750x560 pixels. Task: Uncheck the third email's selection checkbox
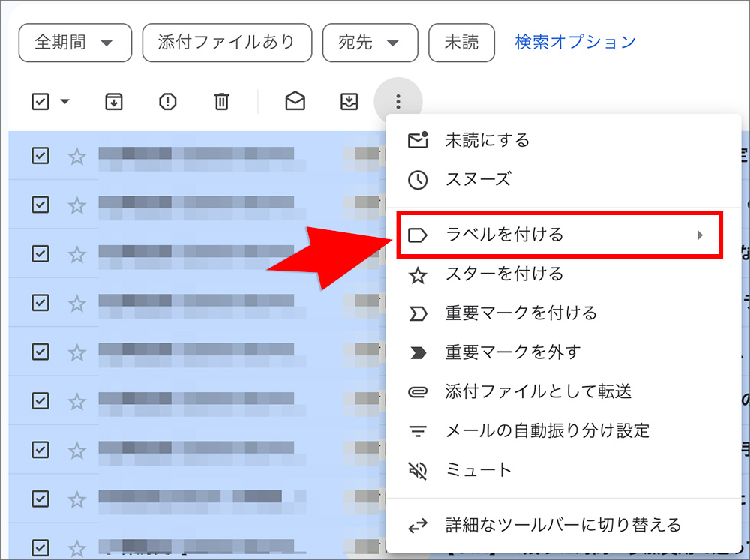tap(40, 254)
